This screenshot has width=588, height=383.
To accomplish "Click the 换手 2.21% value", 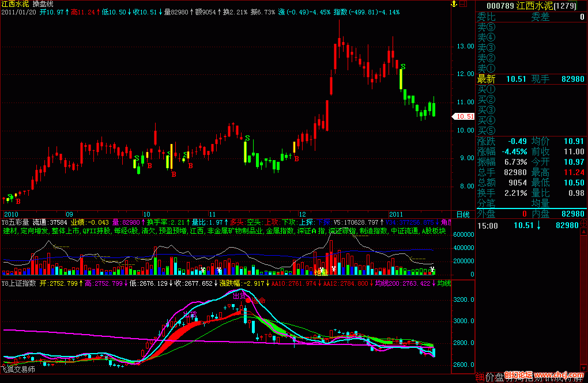I will click(x=516, y=193).
